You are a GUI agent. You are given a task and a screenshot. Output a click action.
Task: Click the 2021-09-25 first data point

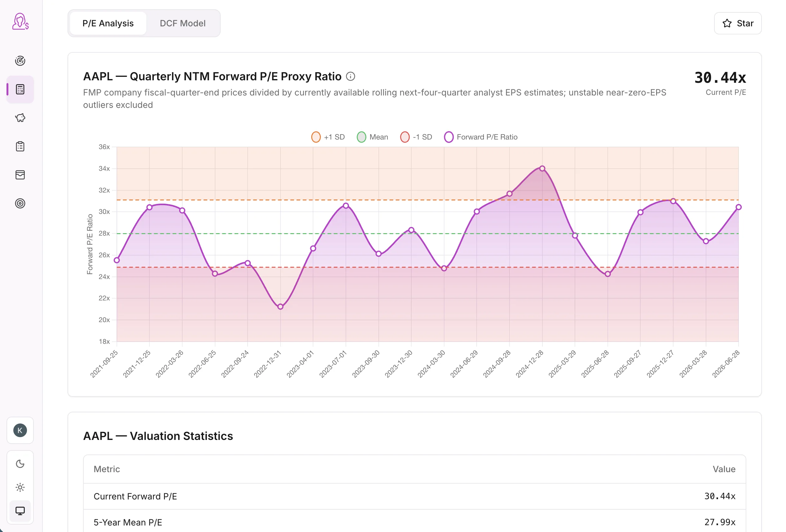(x=117, y=260)
